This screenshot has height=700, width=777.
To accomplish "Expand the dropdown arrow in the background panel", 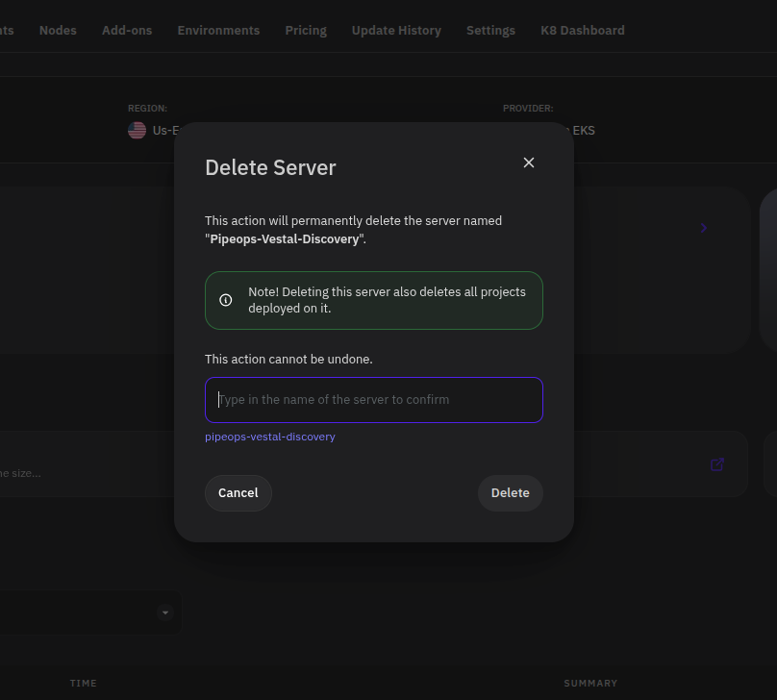I will click(x=165, y=612).
